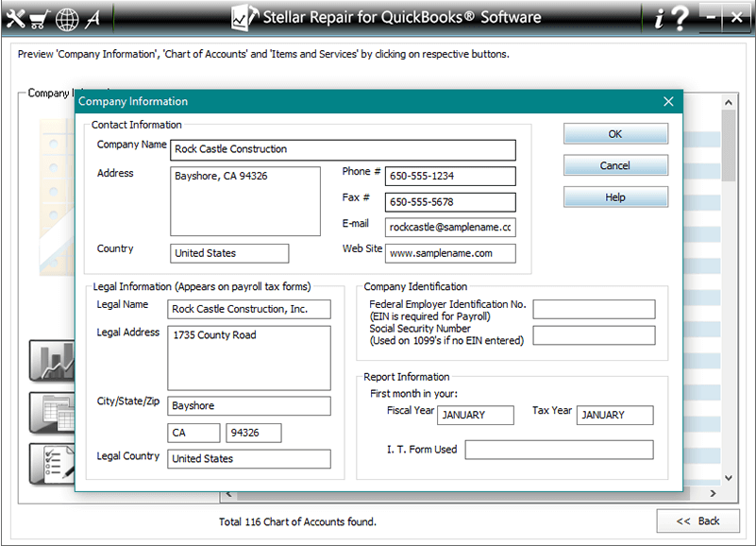The width and height of the screenshot is (756, 546).
Task: Click the bar graph icon button on left
Action: pyautogui.click(x=52, y=361)
